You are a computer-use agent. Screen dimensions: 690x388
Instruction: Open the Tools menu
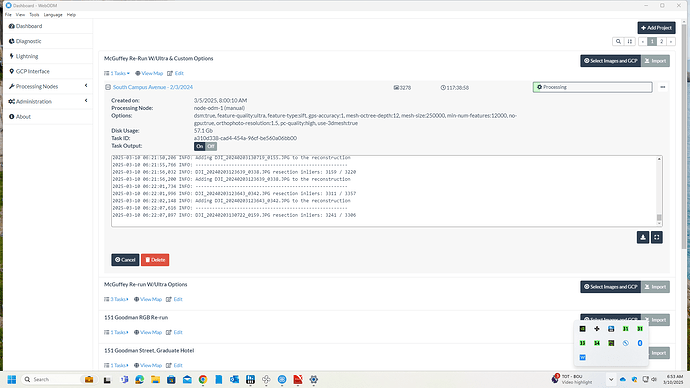[x=34, y=15]
